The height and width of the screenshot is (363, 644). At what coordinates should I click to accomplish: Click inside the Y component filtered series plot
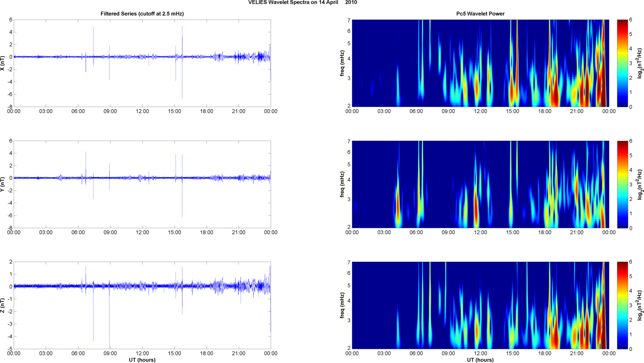(x=142, y=184)
